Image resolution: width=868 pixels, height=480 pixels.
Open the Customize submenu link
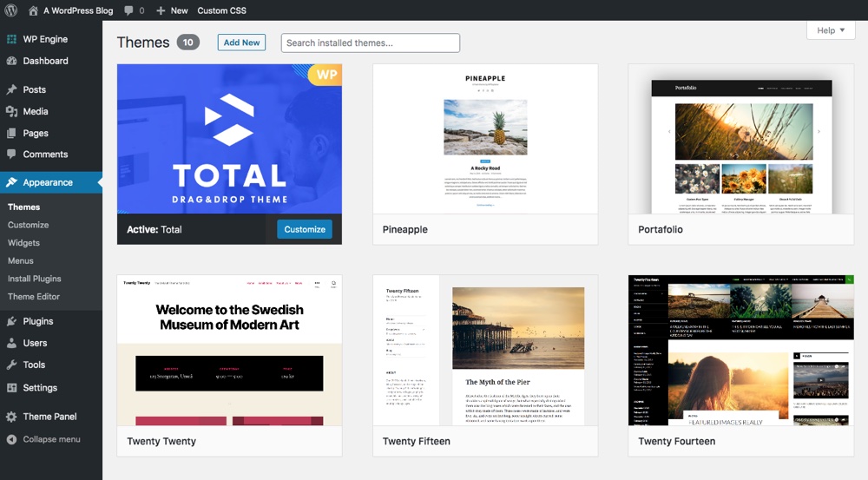click(x=29, y=225)
